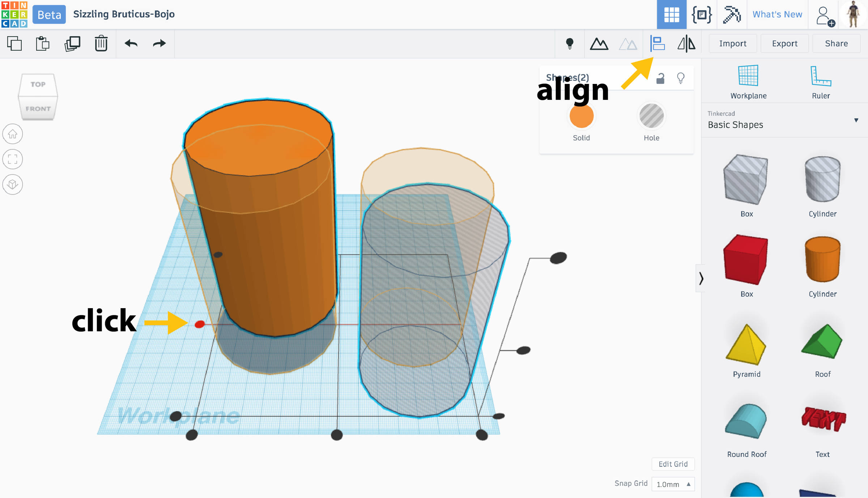Image resolution: width=868 pixels, height=498 pixels.
Task: Select the Ruler tool
Action: [821, 82]
